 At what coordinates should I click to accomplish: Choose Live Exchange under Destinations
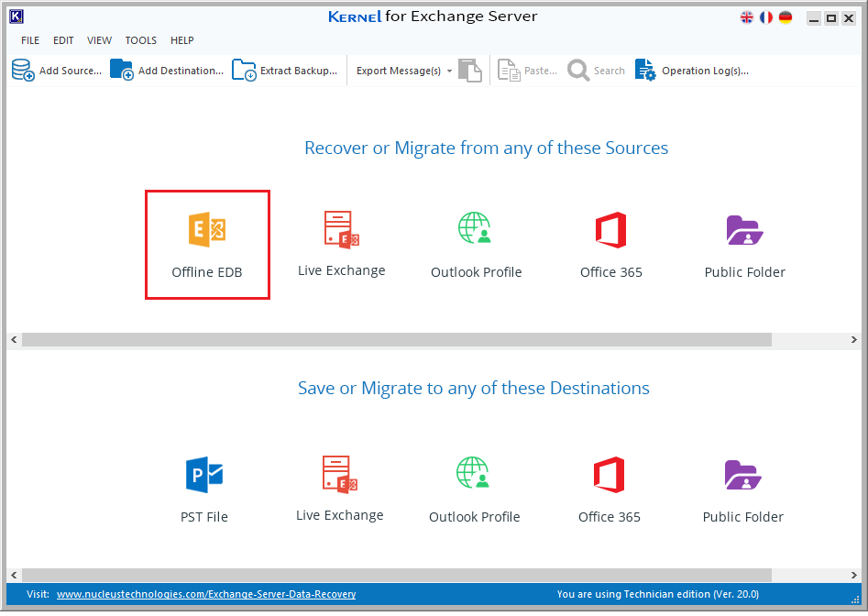point(340,489)
